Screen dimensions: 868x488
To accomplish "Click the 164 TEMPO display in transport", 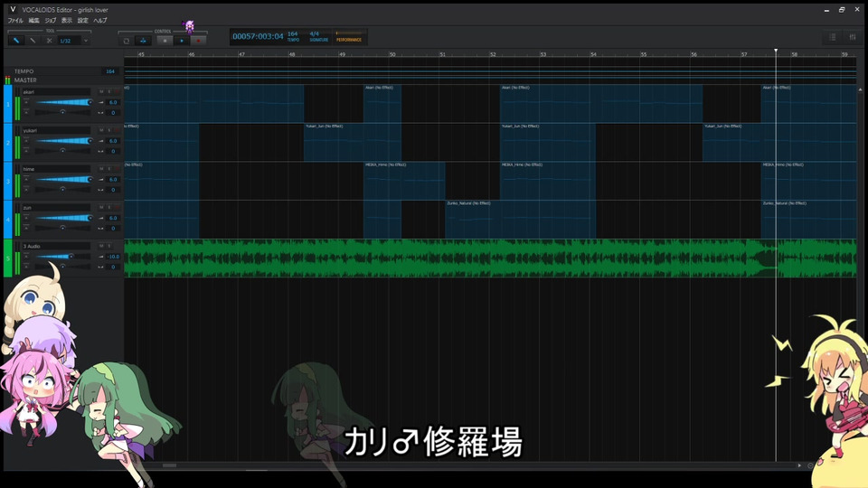I will coord(293,36).
